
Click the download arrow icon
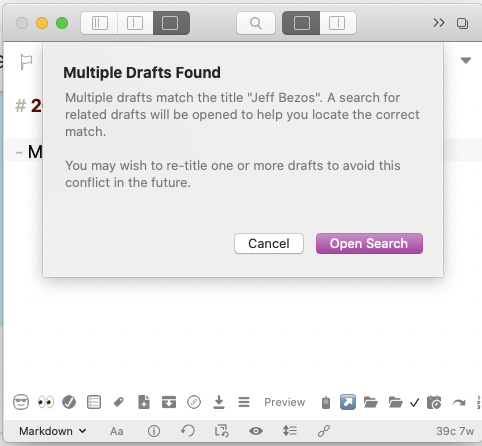219,402
